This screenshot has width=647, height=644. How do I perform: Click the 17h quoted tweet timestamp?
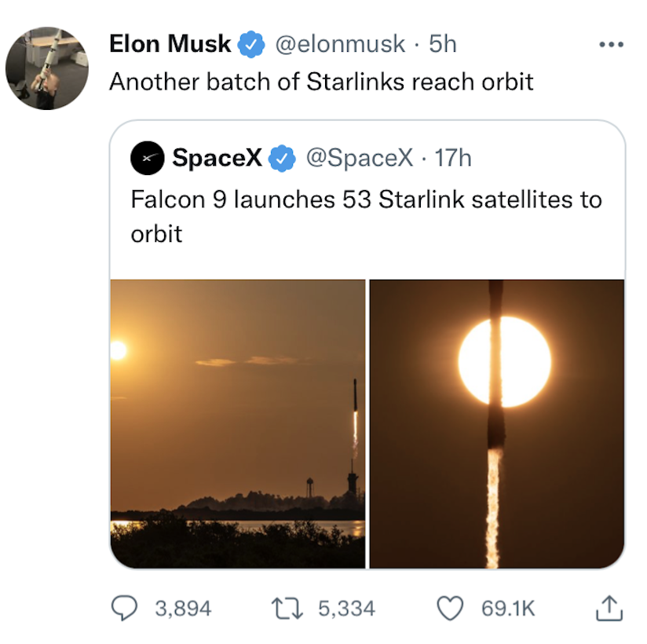453,158
